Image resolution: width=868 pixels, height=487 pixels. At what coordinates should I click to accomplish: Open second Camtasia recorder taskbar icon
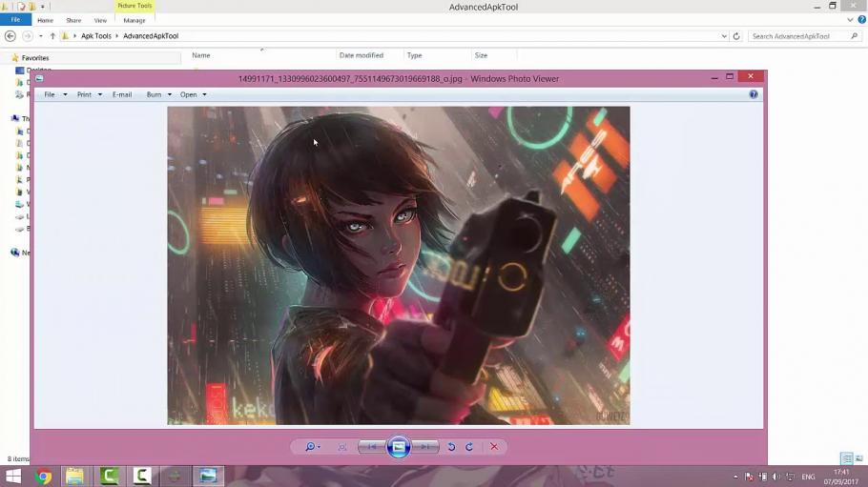(142, 476)
